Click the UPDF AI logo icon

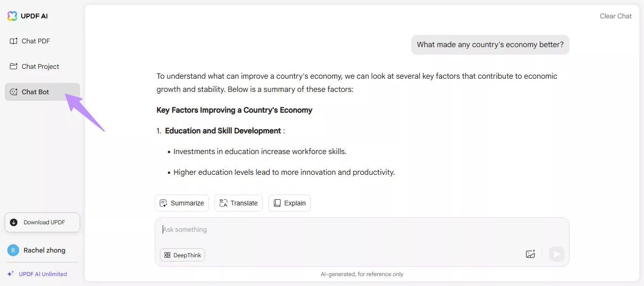click(x=12, y=16)
